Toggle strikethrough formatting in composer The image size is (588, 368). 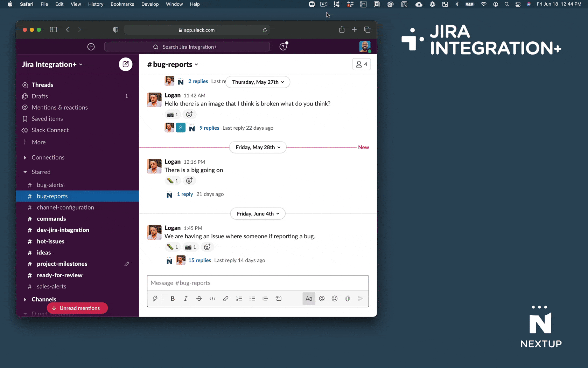(199, 299)
